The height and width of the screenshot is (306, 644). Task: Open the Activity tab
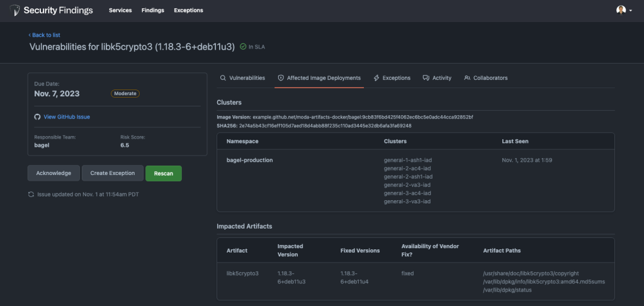437,77
